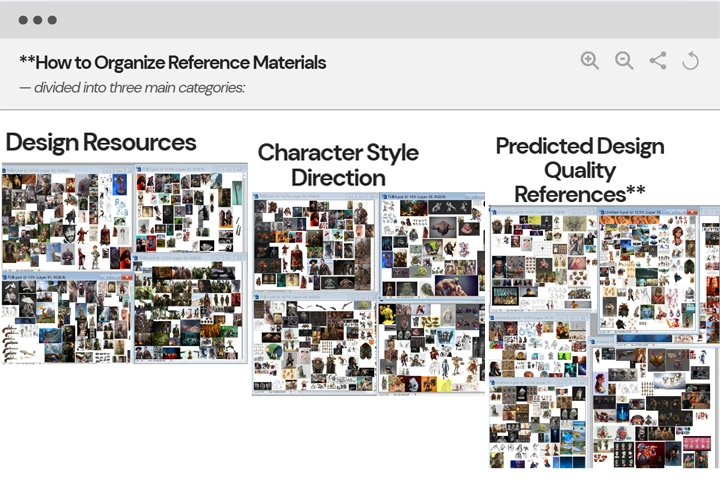Click the reset rotate arrow icon

(690, 61)
